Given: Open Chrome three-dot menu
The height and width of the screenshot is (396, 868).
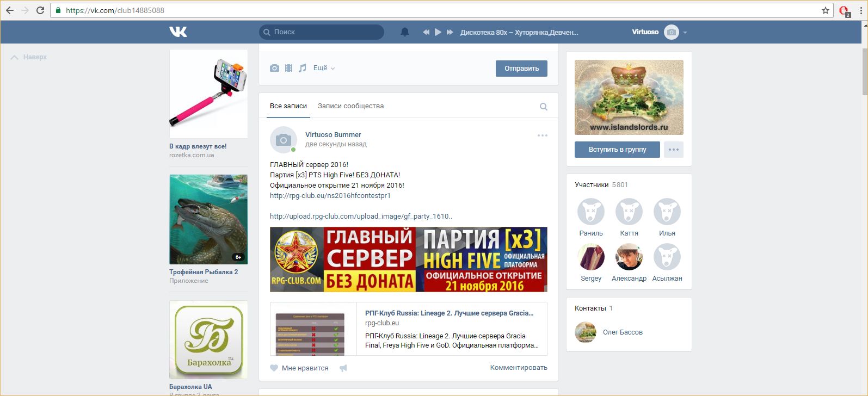Looking at the screenshot, I should (x=860, y=10).
